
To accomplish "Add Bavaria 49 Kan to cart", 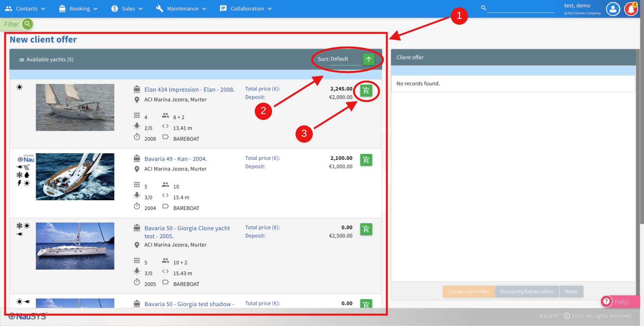I will [366, 160].
